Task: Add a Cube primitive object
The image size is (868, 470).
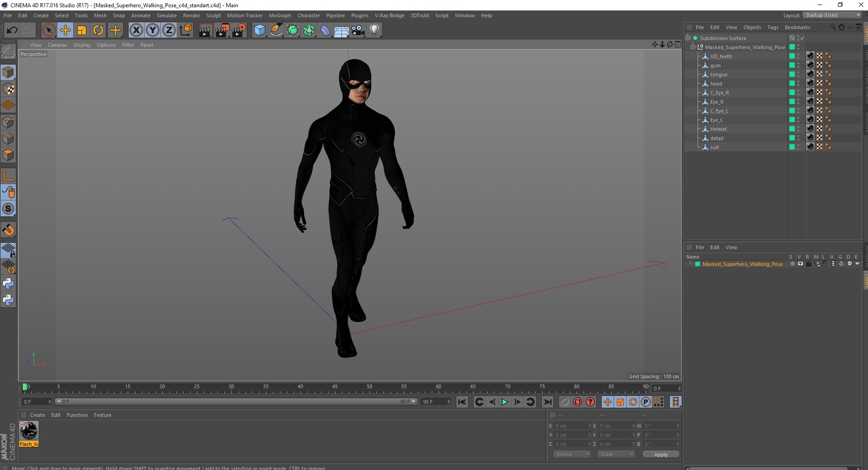Action: tap(259, 30)
